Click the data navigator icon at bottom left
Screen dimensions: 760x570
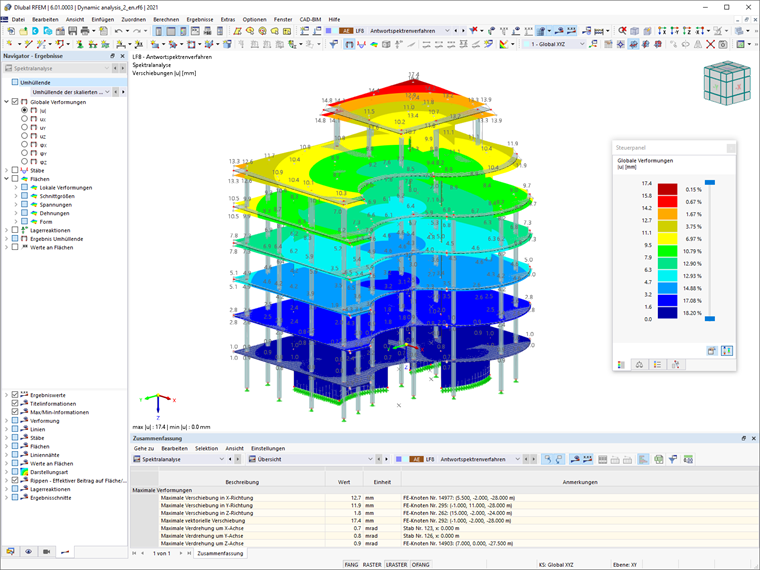[x=10, y=552]
